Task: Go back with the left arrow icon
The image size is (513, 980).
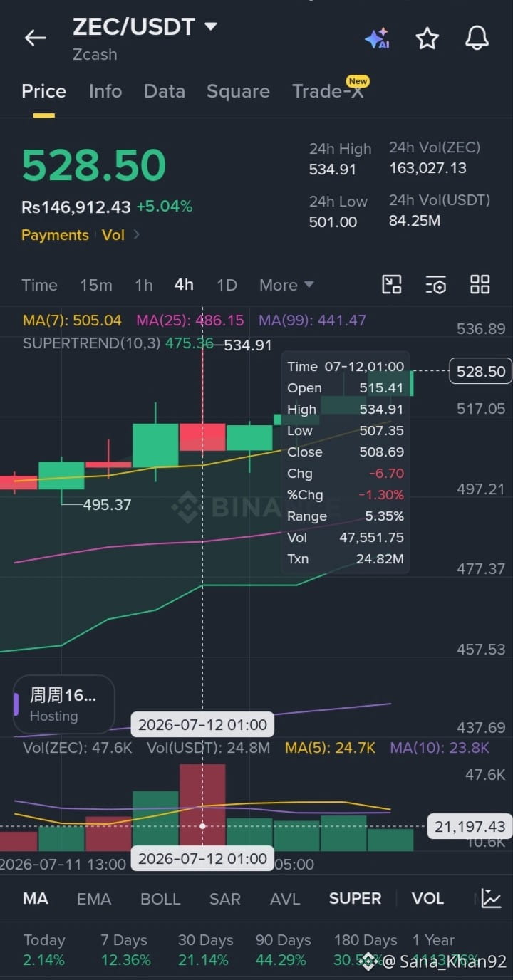Action: [35, 38]
